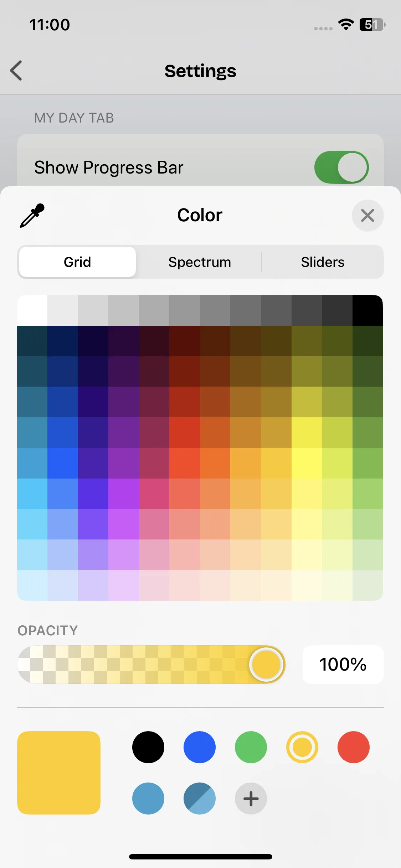
Task: Choose the blue saved color swatch
Action: pyautogui.click(x=200, y=747)
